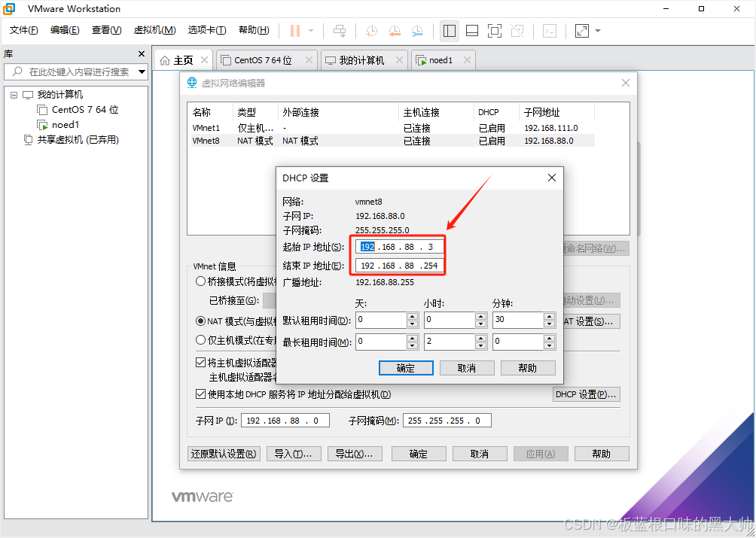
Task: Toggle 使用本地 DHCP 服务 checkbox
Action: coord(200,394)
